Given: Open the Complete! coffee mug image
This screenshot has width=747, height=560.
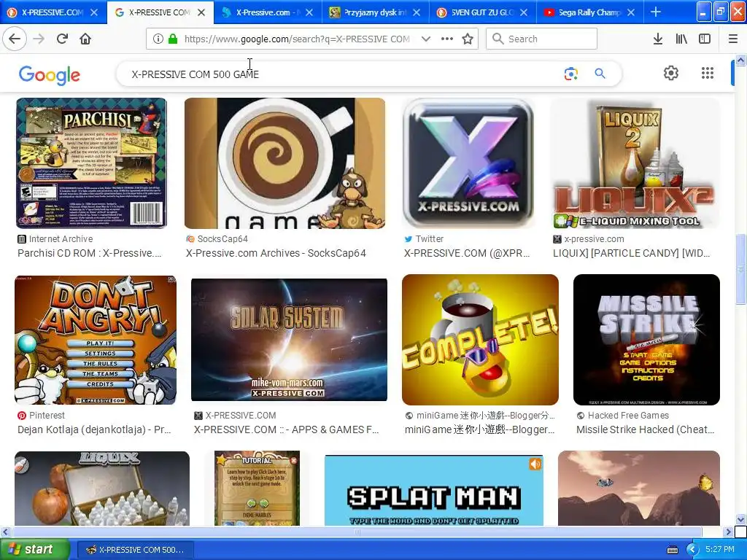Looking at the screenshot, I should 480,340.
